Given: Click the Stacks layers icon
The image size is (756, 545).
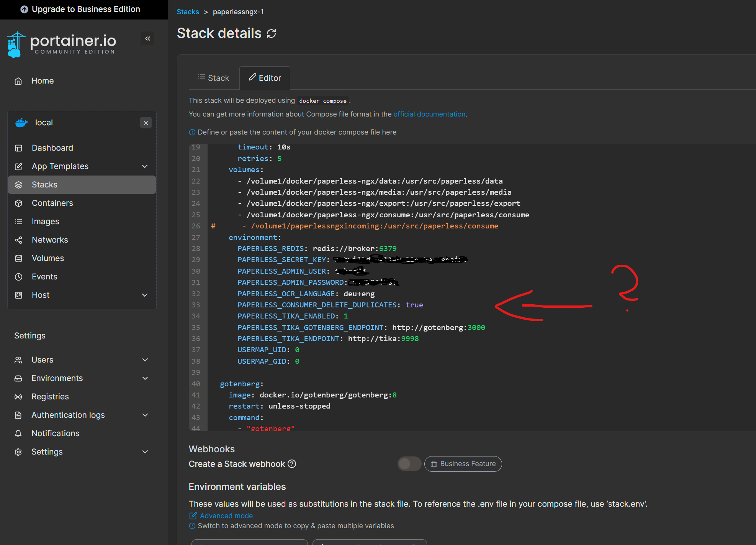Looking at the screenshot, I should click(18, 185).
